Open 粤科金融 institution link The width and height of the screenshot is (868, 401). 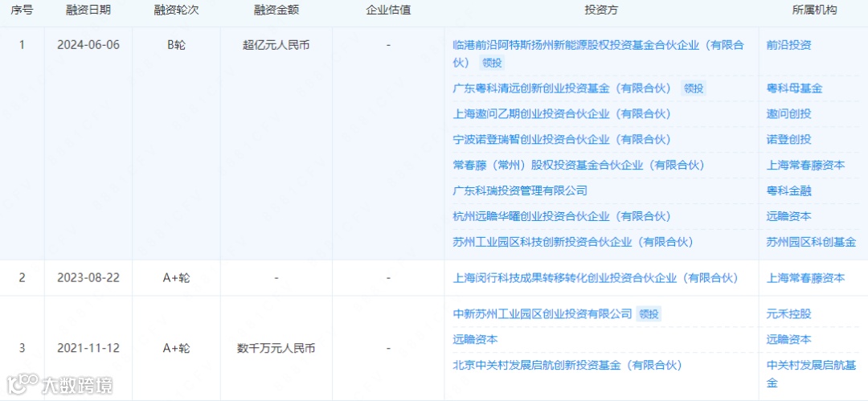click(x=789, y=190)
